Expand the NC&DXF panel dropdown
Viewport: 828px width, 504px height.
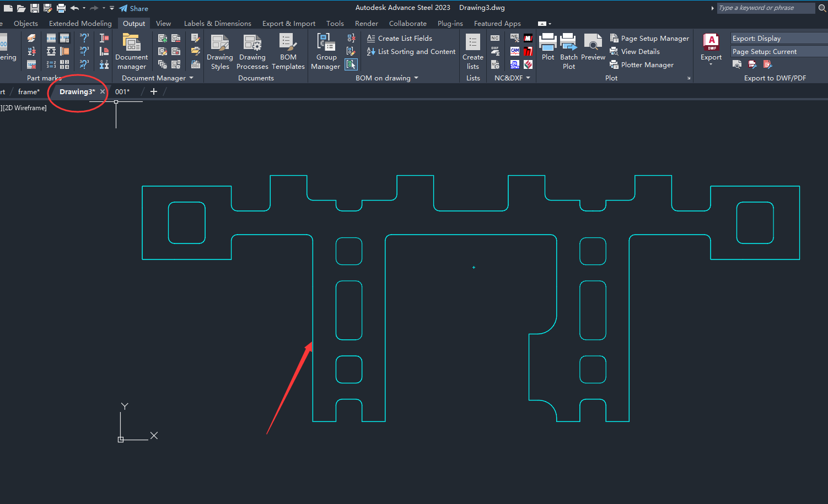click(x=527, y=78)
